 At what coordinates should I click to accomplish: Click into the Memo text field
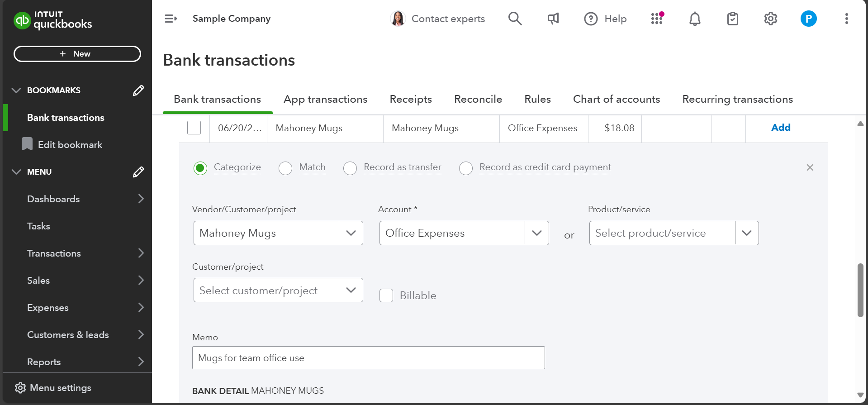[368, 358]
